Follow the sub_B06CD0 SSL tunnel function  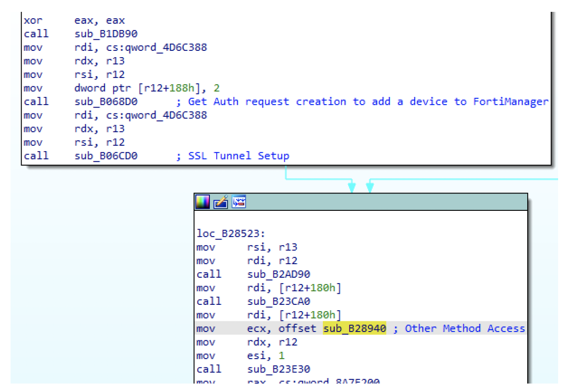106,156
